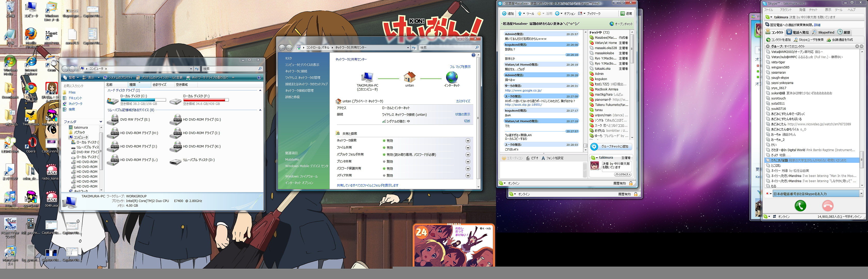
Task: Click the Local Disk (C:) drive icon
Action: click(113, 101)
